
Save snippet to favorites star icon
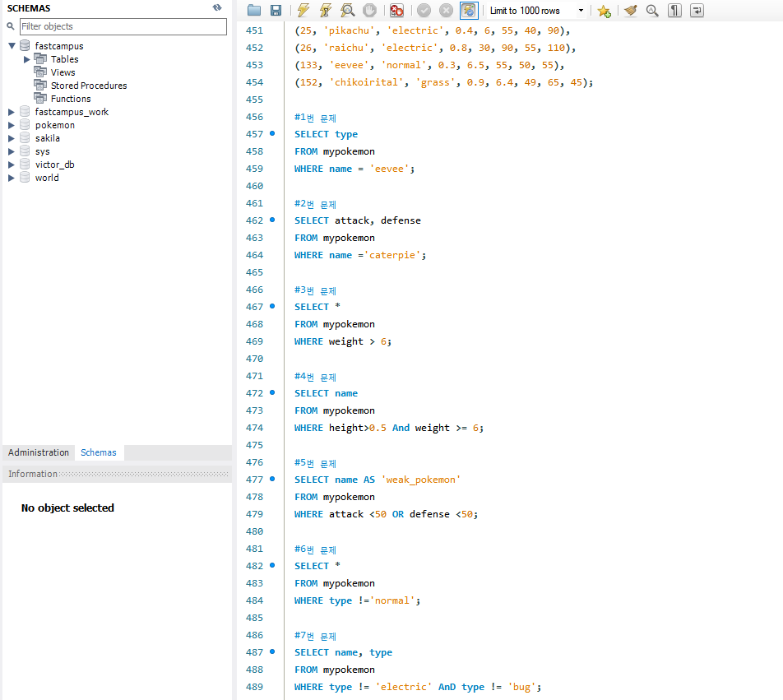(605, 11)
